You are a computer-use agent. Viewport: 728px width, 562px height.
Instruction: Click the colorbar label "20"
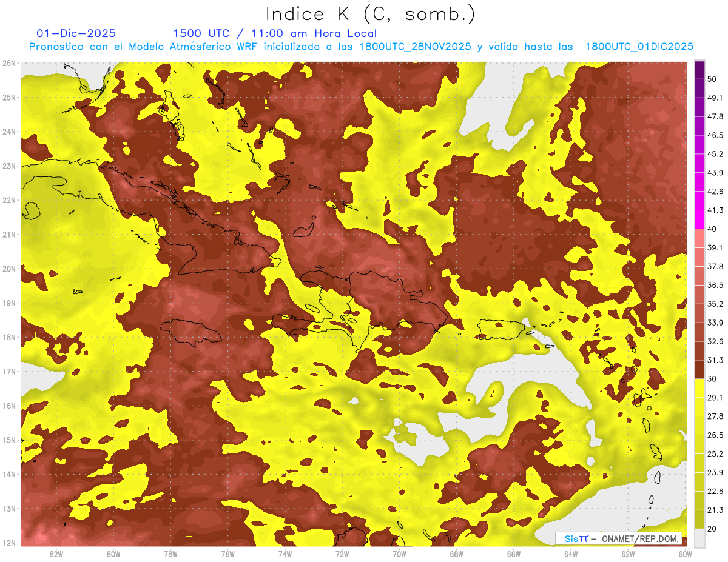coord(712,529)
